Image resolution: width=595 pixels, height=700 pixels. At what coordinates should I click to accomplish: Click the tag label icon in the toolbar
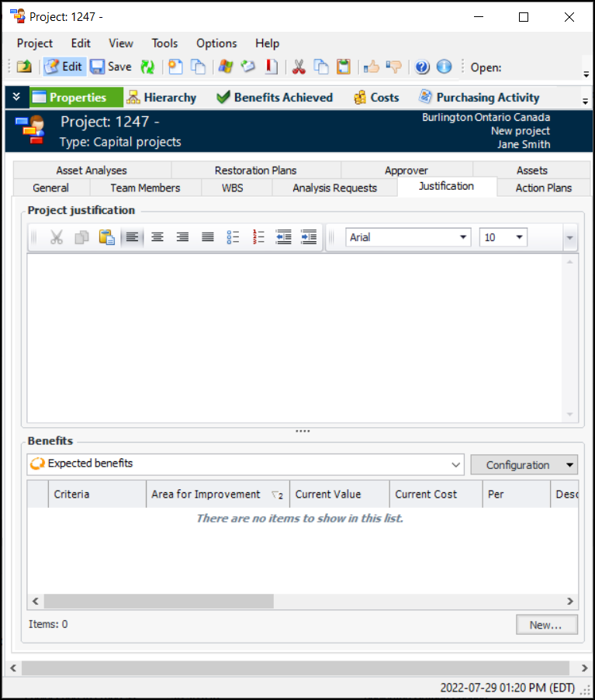(248, 67)
